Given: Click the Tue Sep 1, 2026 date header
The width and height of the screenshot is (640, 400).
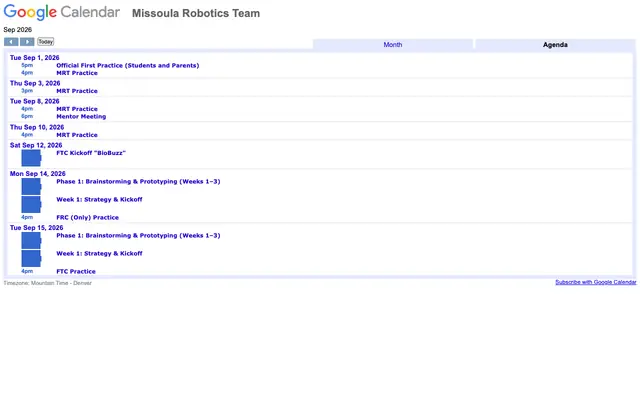Looking at the screenshot, I should 35,58.
